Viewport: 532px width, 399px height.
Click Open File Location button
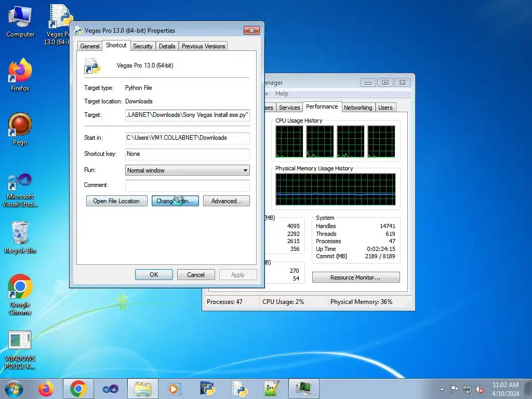pyautogui.click(x=116, y=201)
